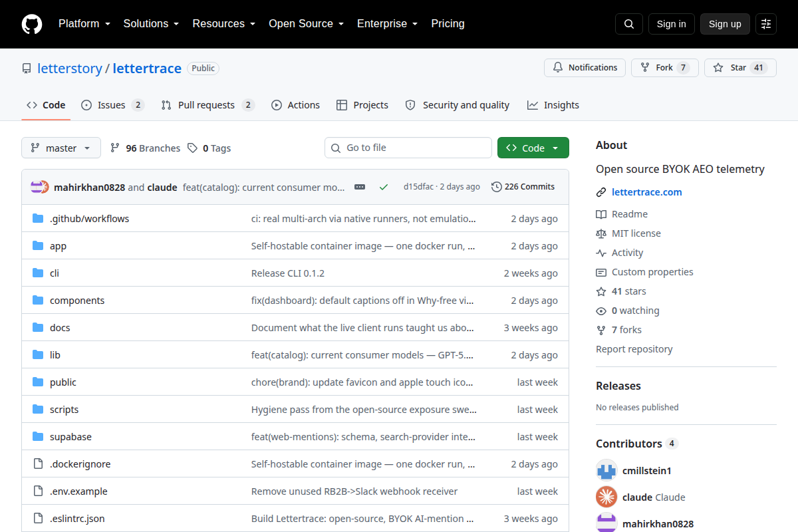Click the green check status icon
The image size is (798, 532).
pyautogui.click(x=384, y=187)
